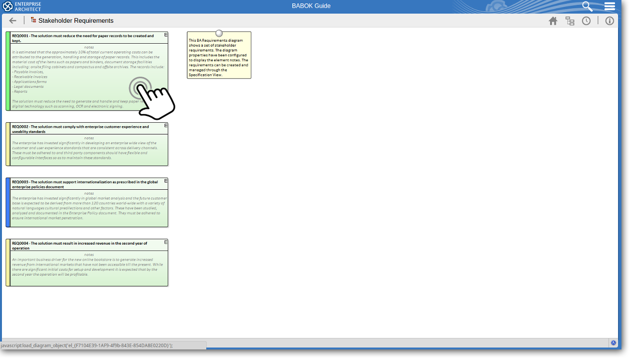This screenshot has width=636, height=364.
Task: Click the blue status icon in bottom bar
Action: point(613,343)
